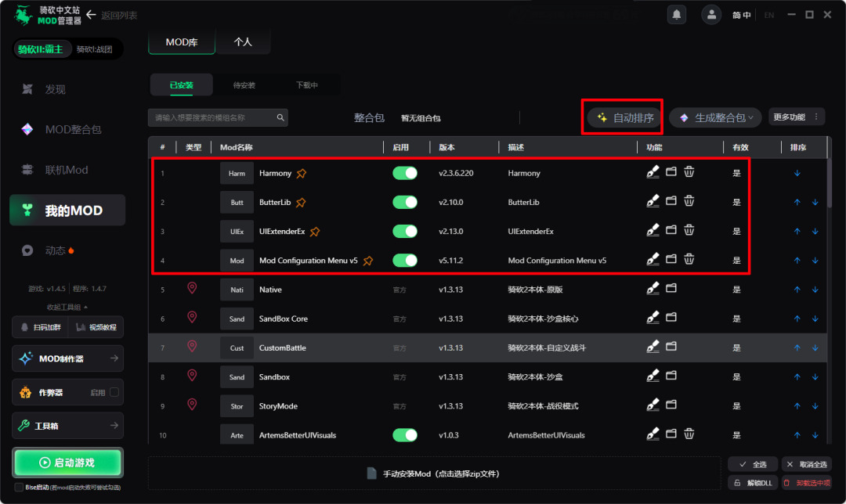This screenshot has width=846, height=504.
Task: Check the 作弊器 启用 checkbox
Action: pos(114,392)
